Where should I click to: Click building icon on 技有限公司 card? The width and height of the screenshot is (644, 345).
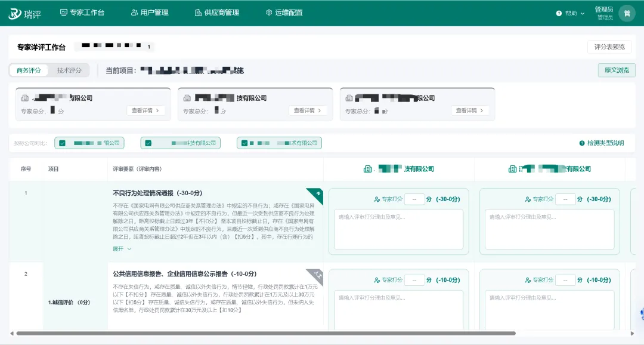tap(187, 98)
